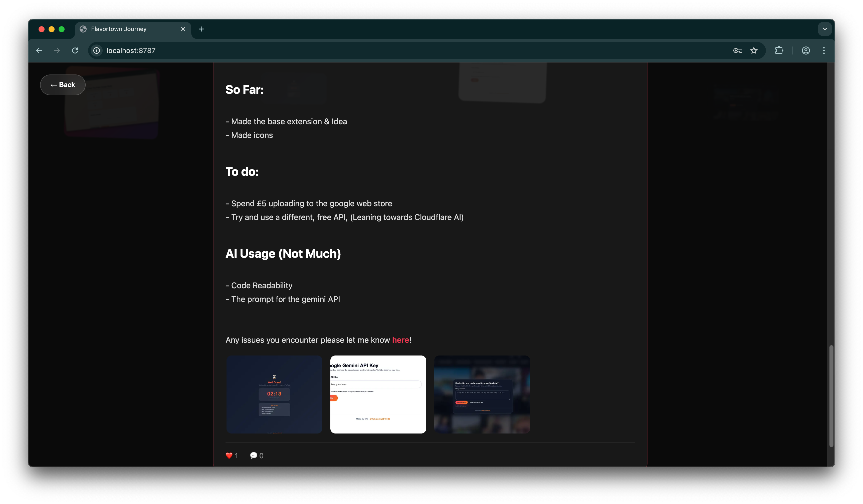The height and width of the screenshot is (504, 863).
Task: Open a new tab with plus button
Action: (201, 29)
